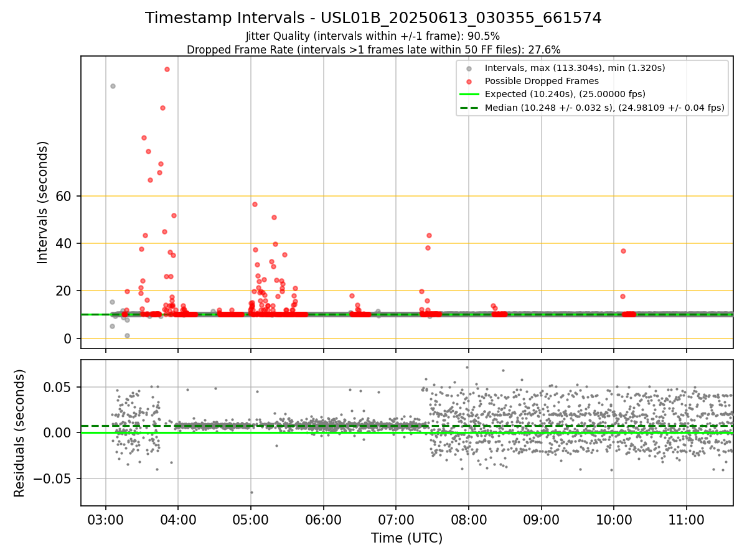The height and width of the screenshot is (560, 747).
Task: Click the legend entry 'Expected (10.240s), (25.00000 fps)'
Action: [565, 94]
